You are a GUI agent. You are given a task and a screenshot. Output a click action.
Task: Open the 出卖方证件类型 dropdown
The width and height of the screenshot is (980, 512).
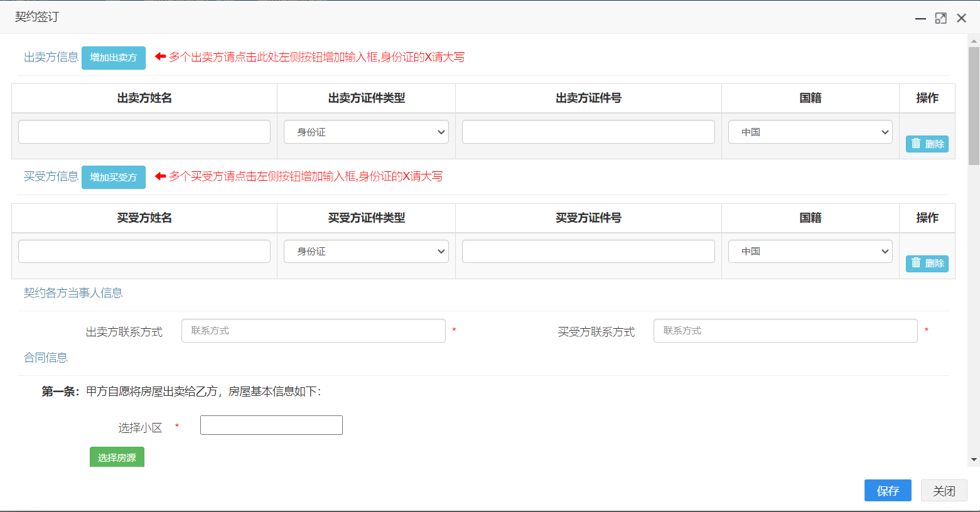click(x=366, y=132)
